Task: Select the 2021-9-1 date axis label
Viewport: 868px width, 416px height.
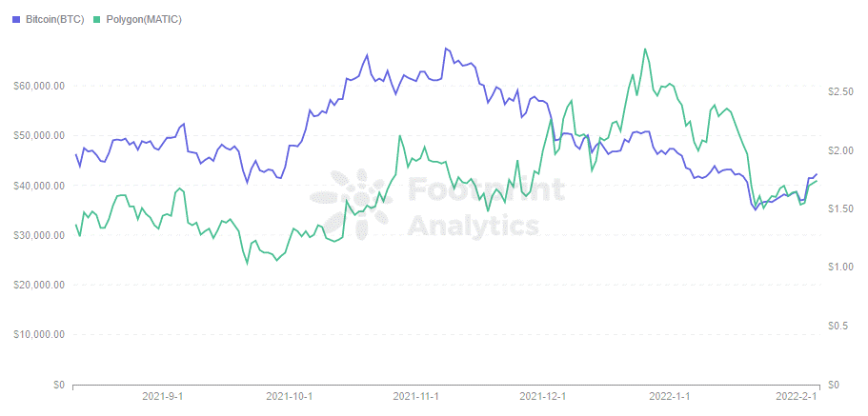Action: pos(162,396)
